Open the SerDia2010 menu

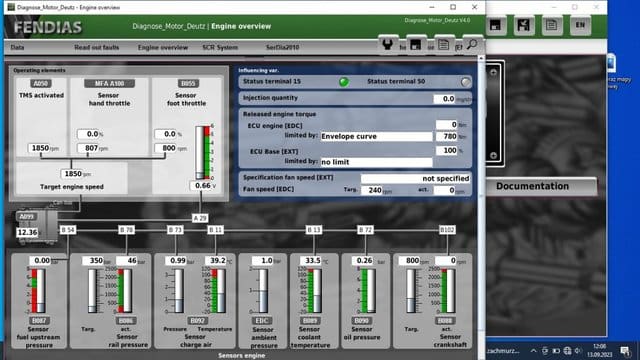pyautogui.click(x=282, y=47)
